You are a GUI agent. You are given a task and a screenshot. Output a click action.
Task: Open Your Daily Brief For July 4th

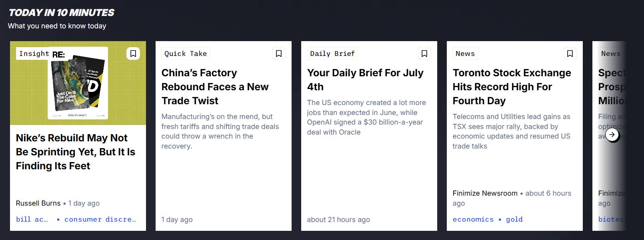click(365, 79)
